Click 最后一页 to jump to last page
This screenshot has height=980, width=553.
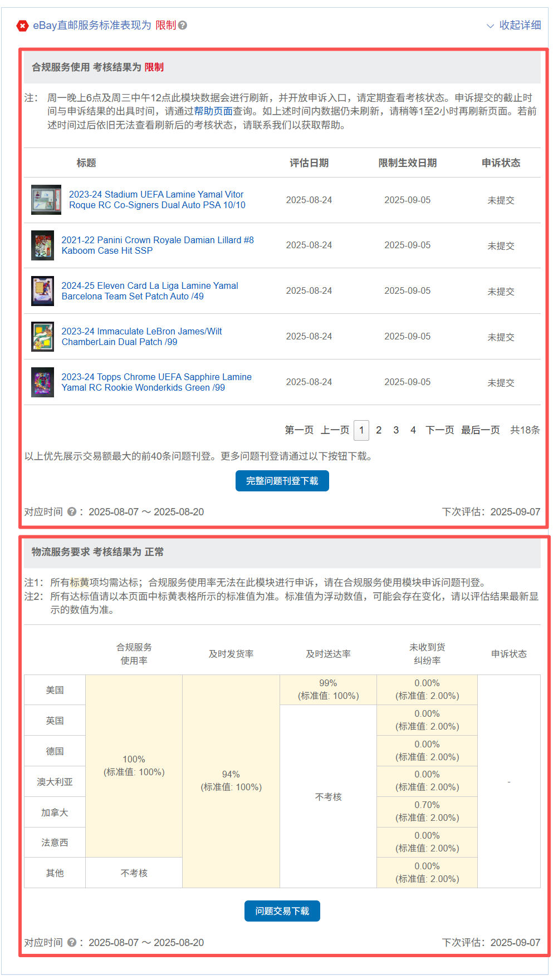[480, 430]
